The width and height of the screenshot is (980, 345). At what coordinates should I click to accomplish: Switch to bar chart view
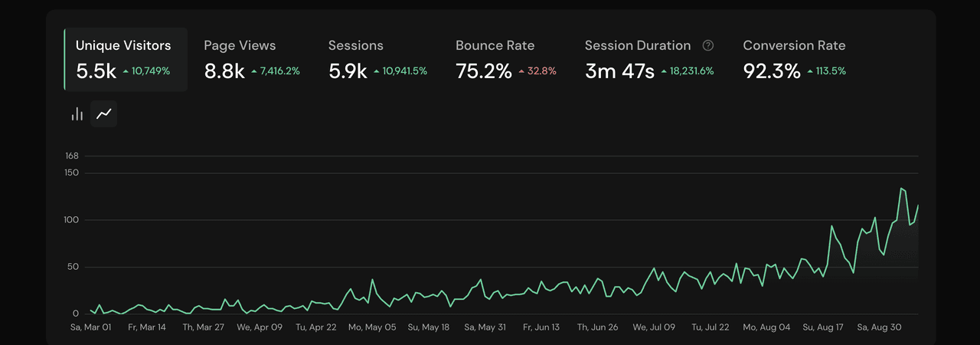pyautogui.click(x=77, y=114)
